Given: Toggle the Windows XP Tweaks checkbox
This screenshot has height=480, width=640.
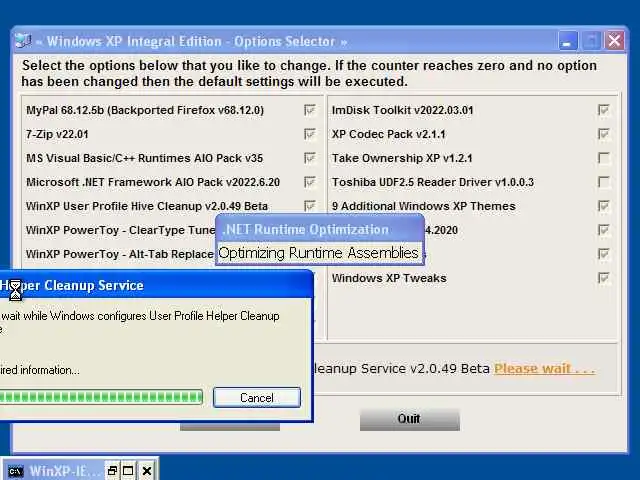Looking at the screenshot, I should [x=604, y=278].
